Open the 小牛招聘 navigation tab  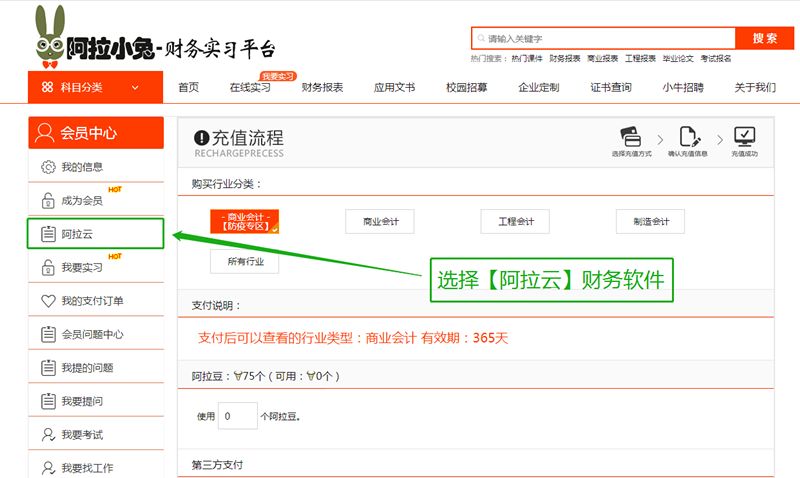click(683, 87)
